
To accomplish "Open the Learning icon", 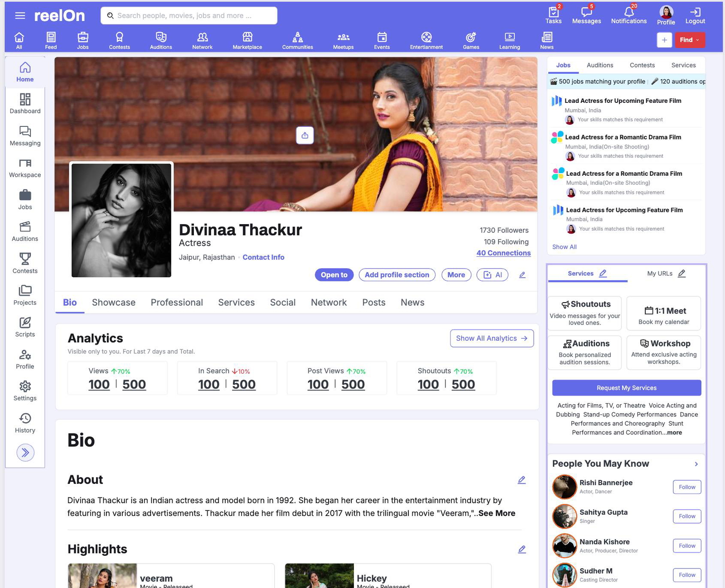I will tap(510, 40).
